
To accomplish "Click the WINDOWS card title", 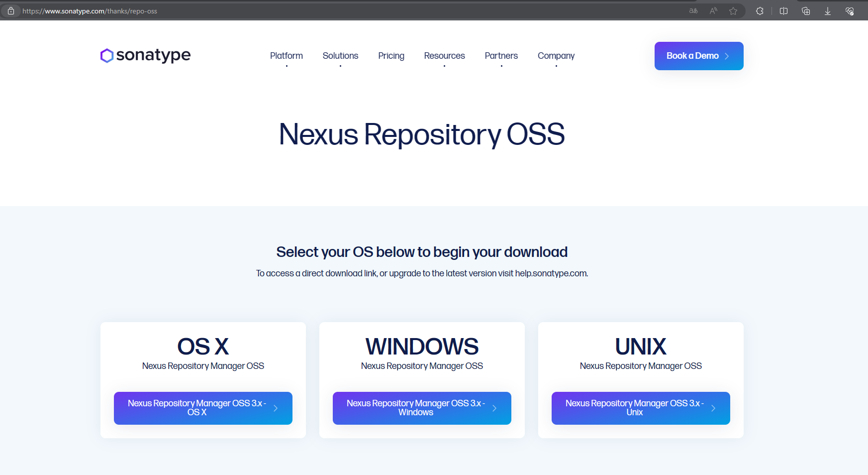I will 422,347.
